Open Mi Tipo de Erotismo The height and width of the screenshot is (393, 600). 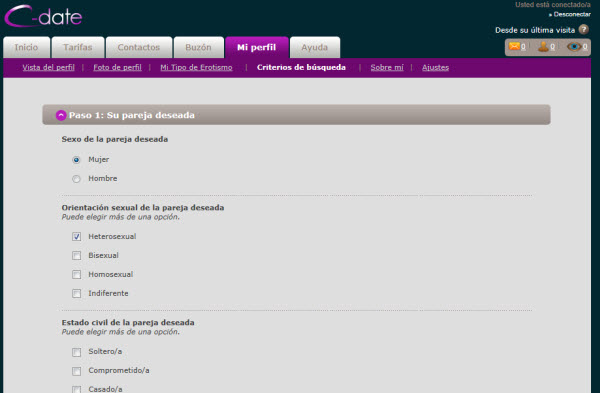pos(196,67)
